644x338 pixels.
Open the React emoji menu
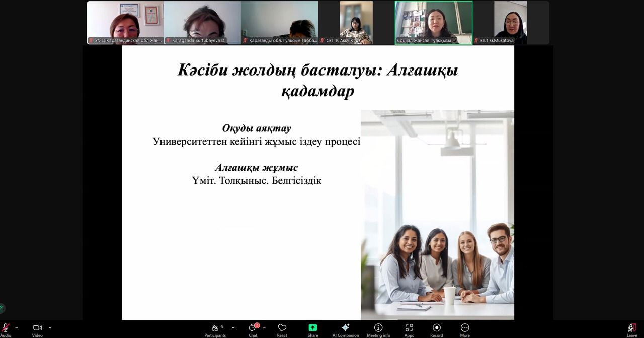click(x=282, y=328)
